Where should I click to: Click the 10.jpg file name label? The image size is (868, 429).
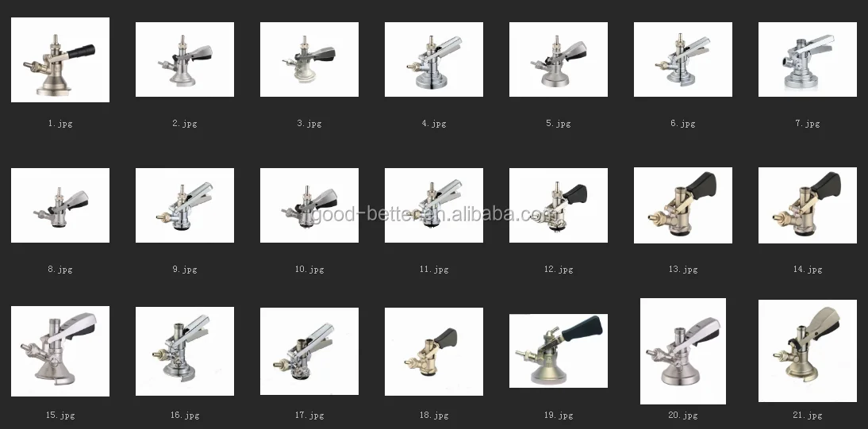tap(309, 270)
